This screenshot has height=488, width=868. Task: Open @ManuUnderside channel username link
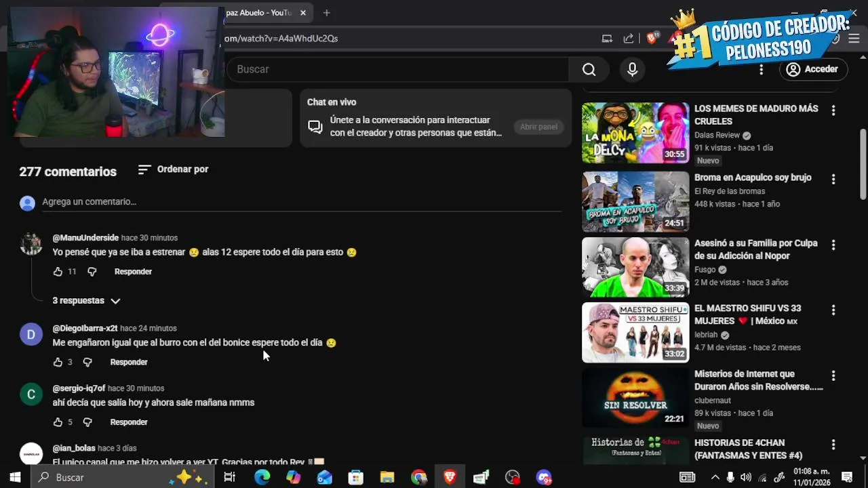85,238
